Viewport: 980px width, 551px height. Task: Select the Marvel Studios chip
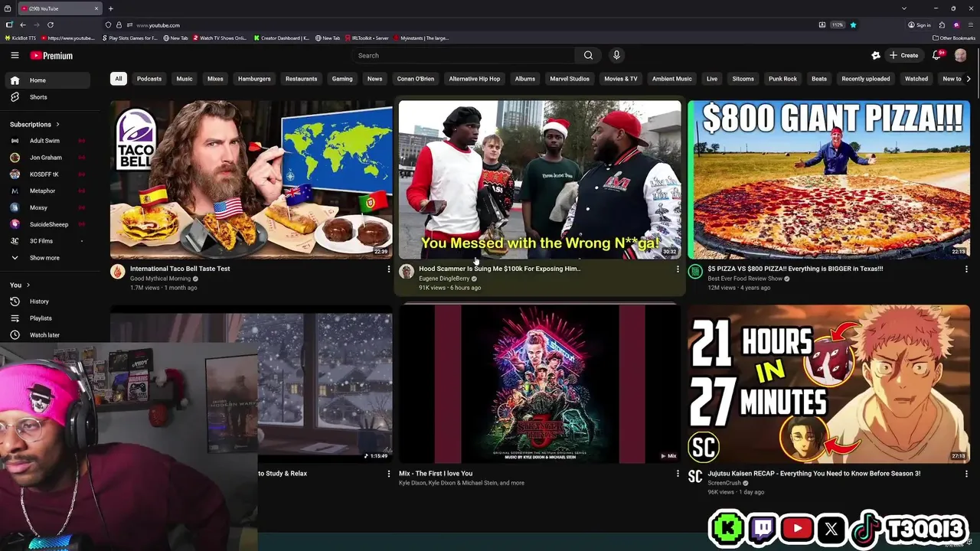pyautogui.click(x=570, y=79)
